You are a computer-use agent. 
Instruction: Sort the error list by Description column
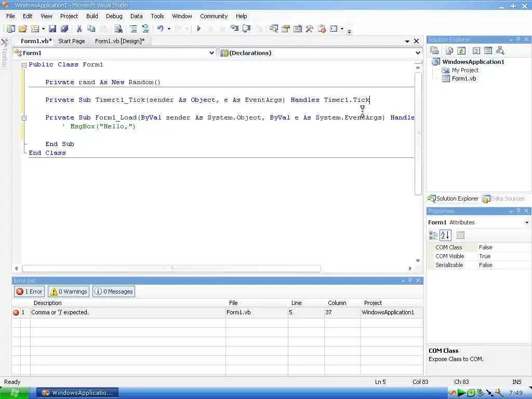pos(128,303)
